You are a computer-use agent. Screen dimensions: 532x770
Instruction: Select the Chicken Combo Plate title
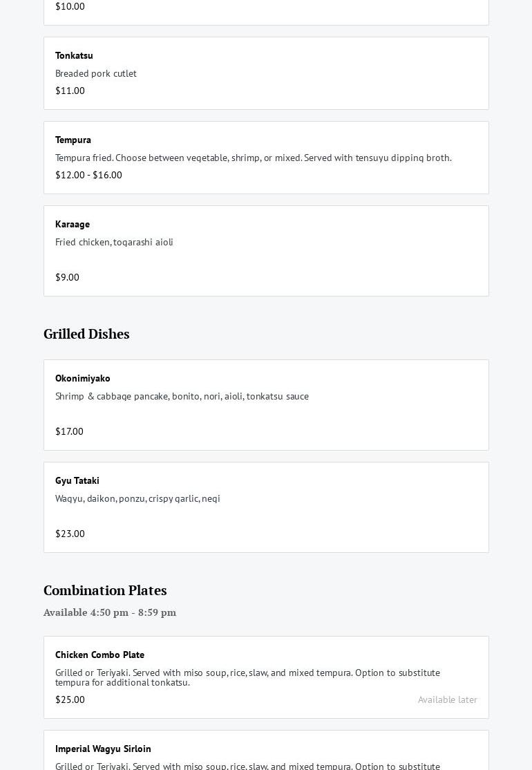(x=99, y=655)
